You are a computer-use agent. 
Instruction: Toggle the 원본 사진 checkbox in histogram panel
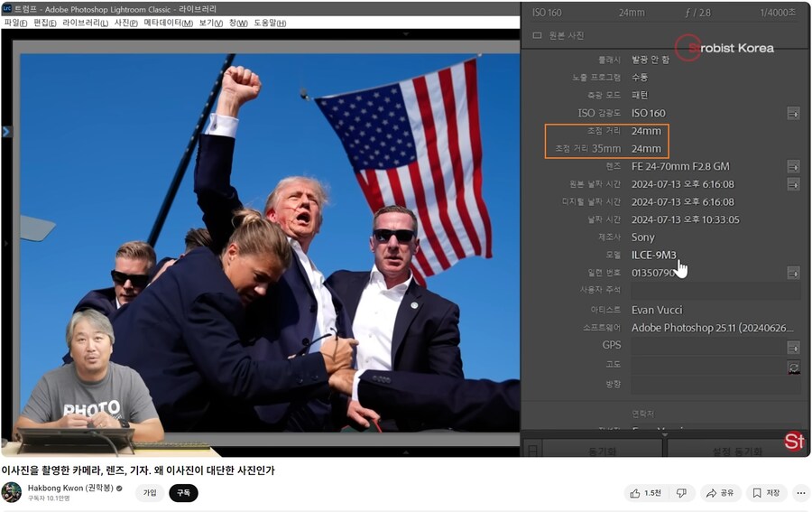click(537, 35)
